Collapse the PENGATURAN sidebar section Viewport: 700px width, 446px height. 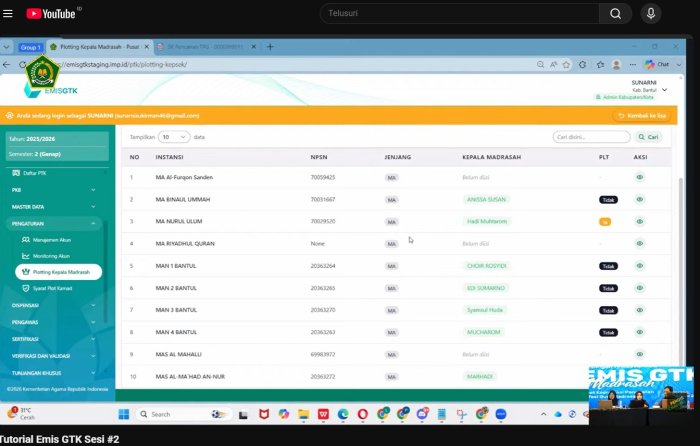(x=54, y=223)
